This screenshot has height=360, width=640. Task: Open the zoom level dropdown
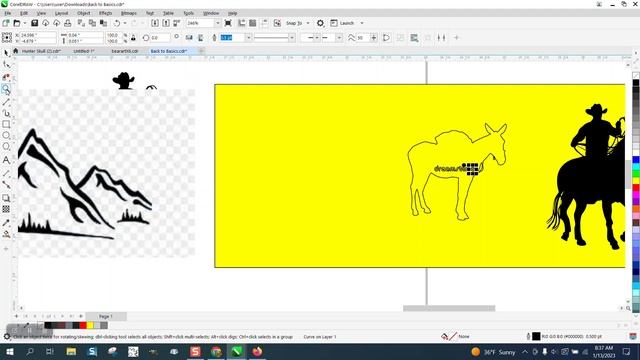[217, 23]
